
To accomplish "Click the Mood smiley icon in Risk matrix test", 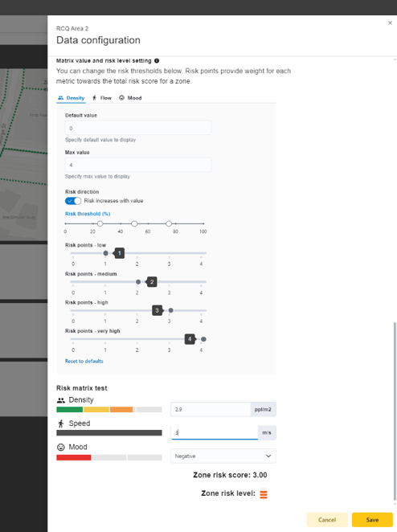I will point(61,447).
